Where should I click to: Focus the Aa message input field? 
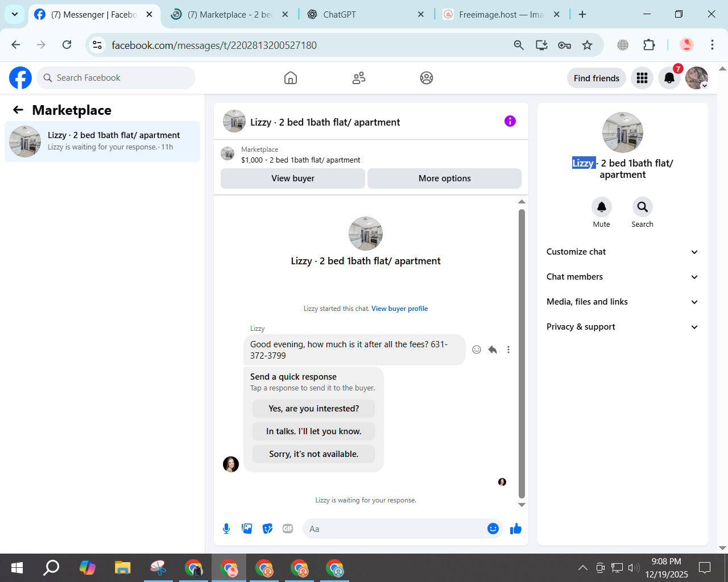[395, 529]
